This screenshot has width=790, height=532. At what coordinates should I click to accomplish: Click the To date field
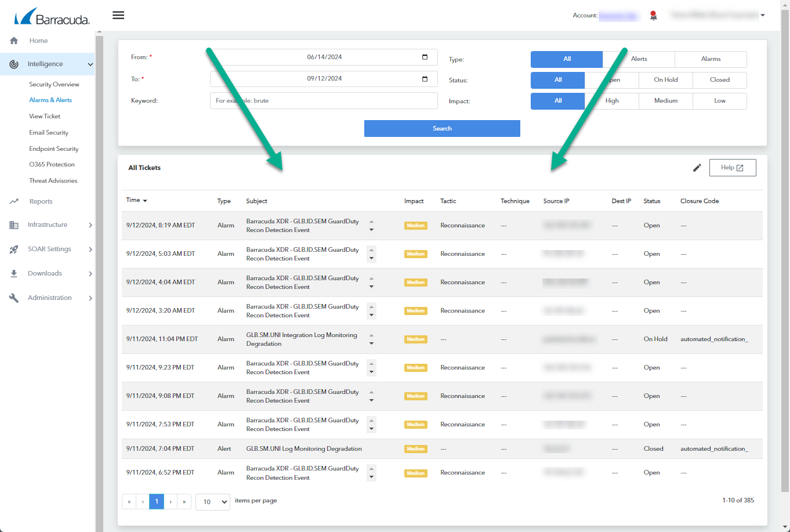324,79
